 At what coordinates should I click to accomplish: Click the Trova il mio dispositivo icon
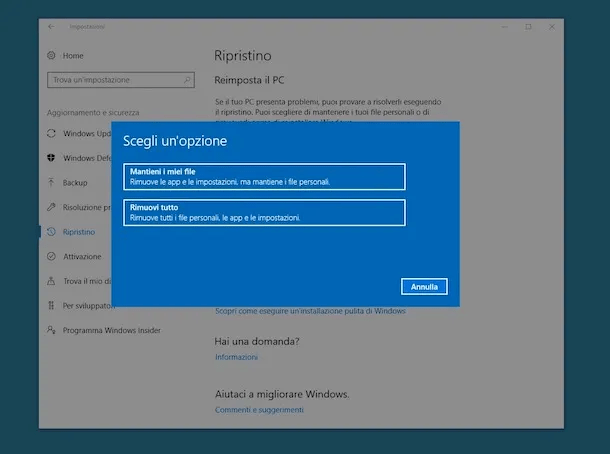[x=51, y=281]
